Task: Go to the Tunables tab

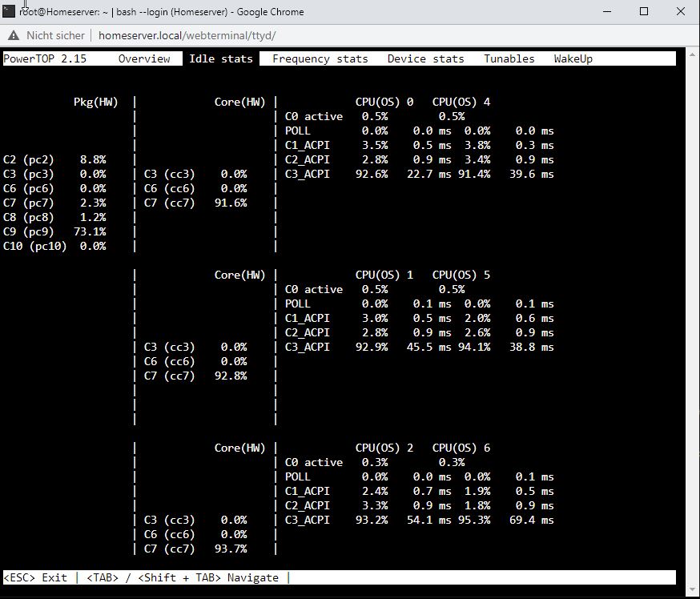Action: (509, 59)
